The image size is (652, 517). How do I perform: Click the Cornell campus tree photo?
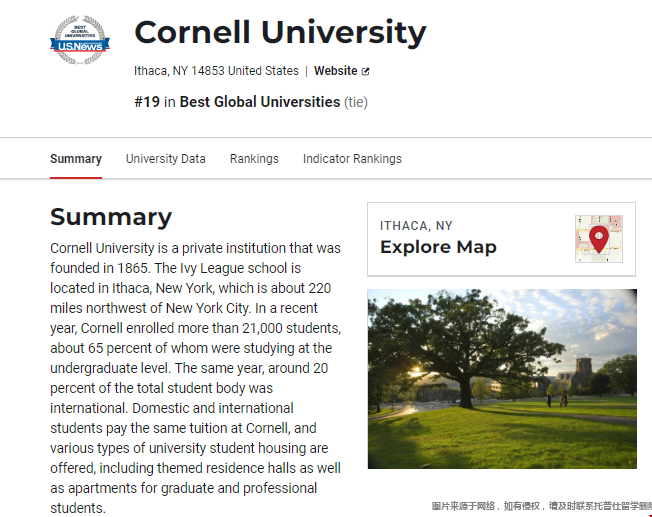[x=502, y=379]
